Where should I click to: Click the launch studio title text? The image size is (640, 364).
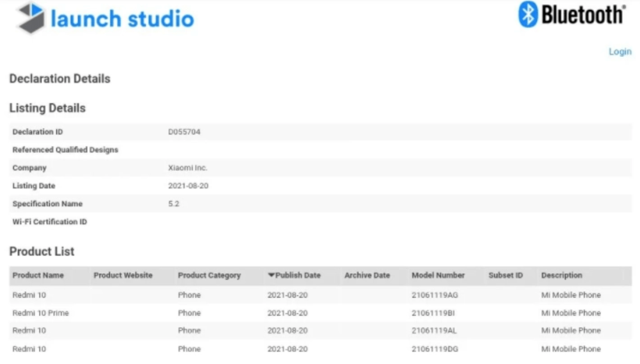(x=122, y=19)
